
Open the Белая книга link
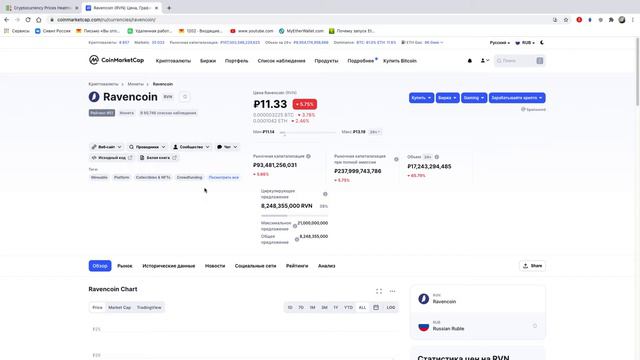158,158
